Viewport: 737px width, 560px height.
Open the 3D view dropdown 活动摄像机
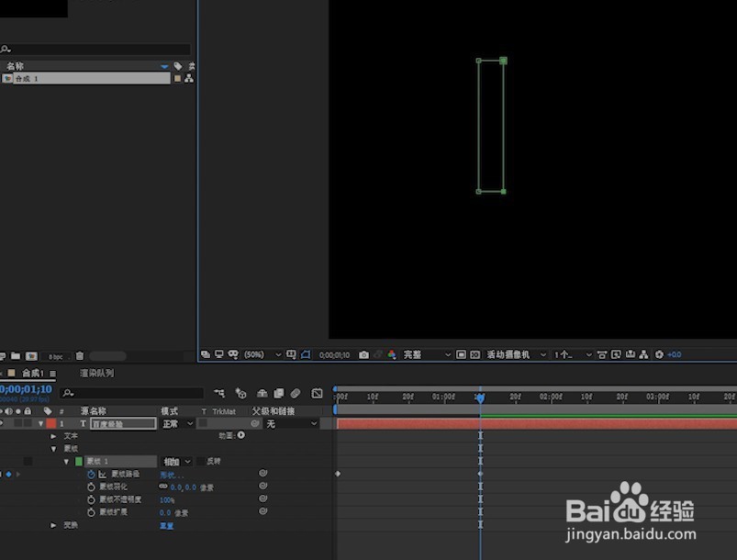(x=516, y=354)
